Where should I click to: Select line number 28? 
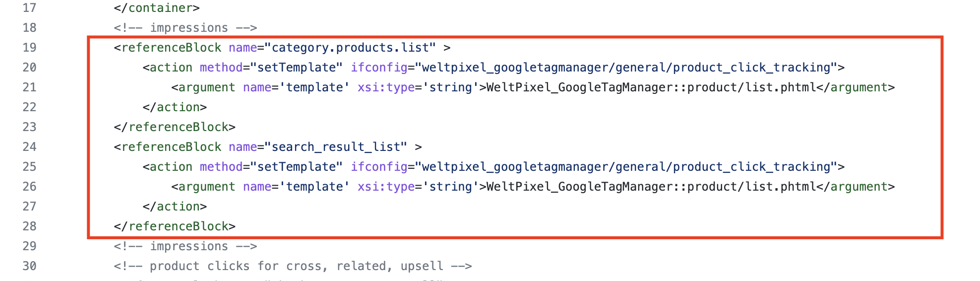click(x=29, y=226)
